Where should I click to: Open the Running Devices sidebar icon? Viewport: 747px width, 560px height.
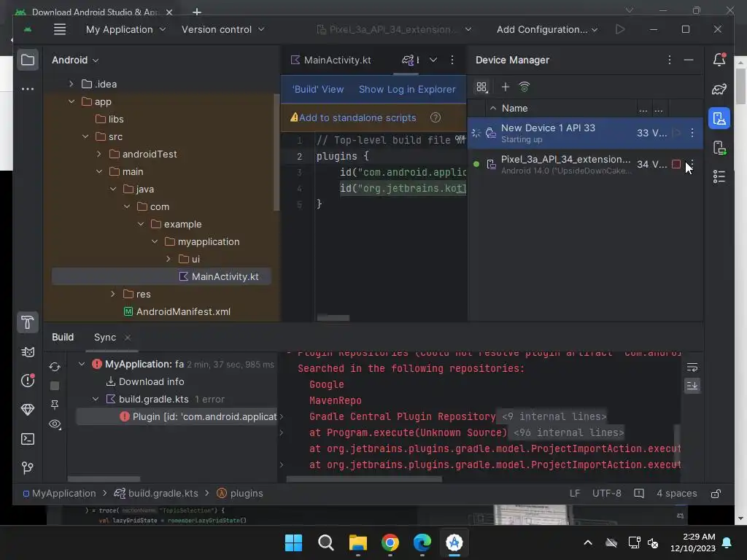[719, 147]
